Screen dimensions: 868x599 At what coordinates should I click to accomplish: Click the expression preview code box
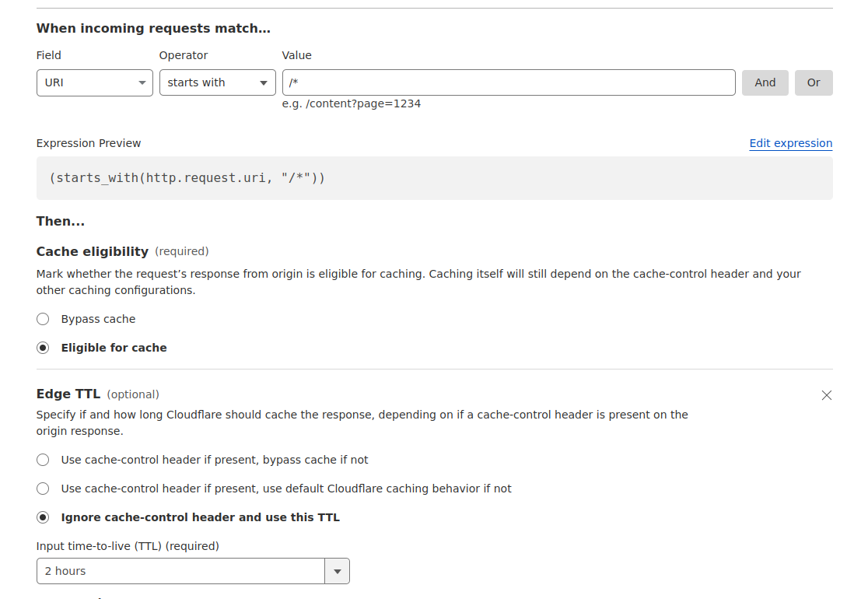tap(434, 178)
